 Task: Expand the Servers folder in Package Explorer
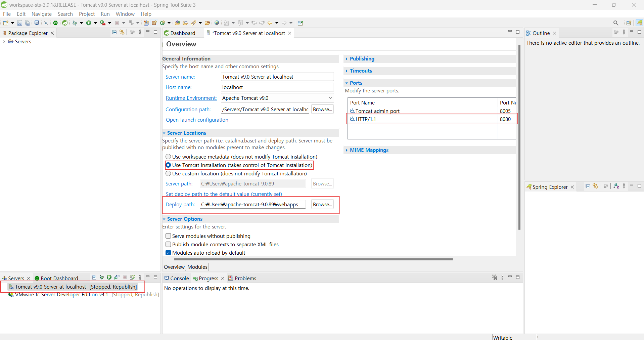(4, 42)
